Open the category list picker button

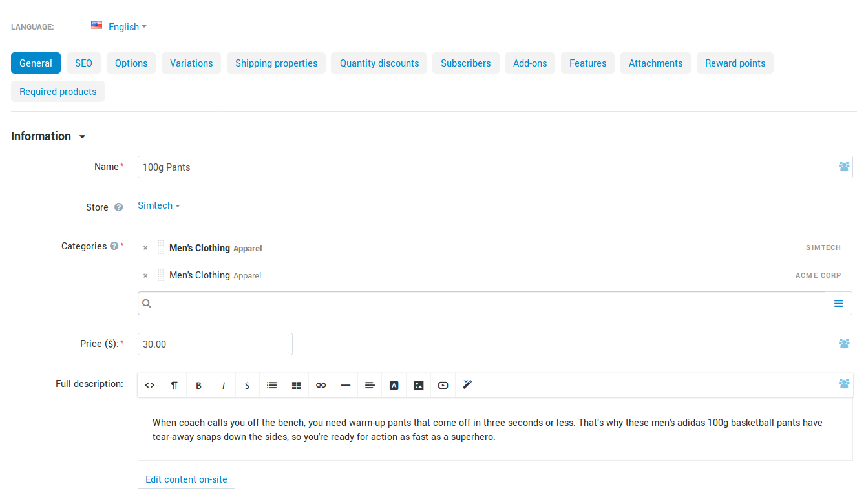pos(839,304)
